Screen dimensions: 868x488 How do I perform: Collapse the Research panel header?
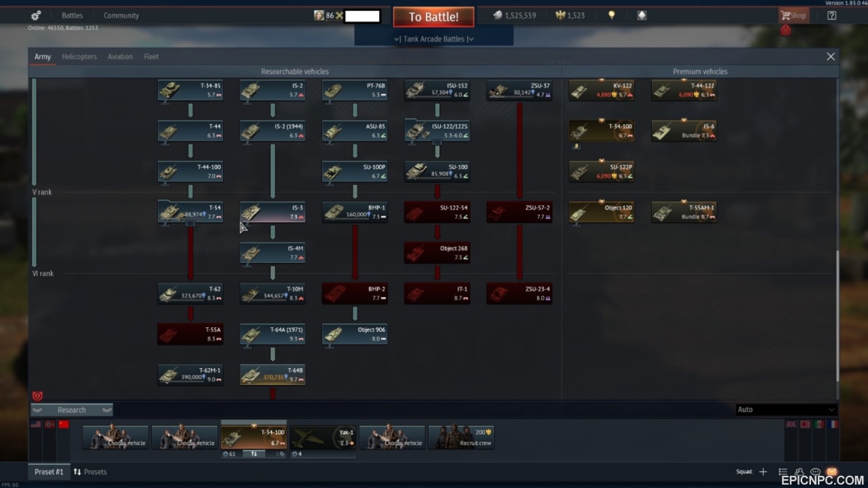(72, 410)
